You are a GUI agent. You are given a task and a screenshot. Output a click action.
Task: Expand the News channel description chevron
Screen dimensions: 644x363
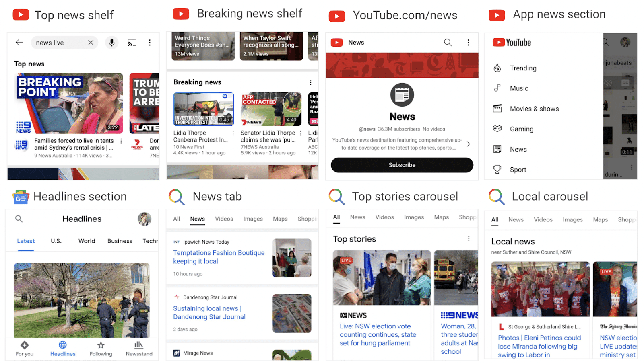468,144
